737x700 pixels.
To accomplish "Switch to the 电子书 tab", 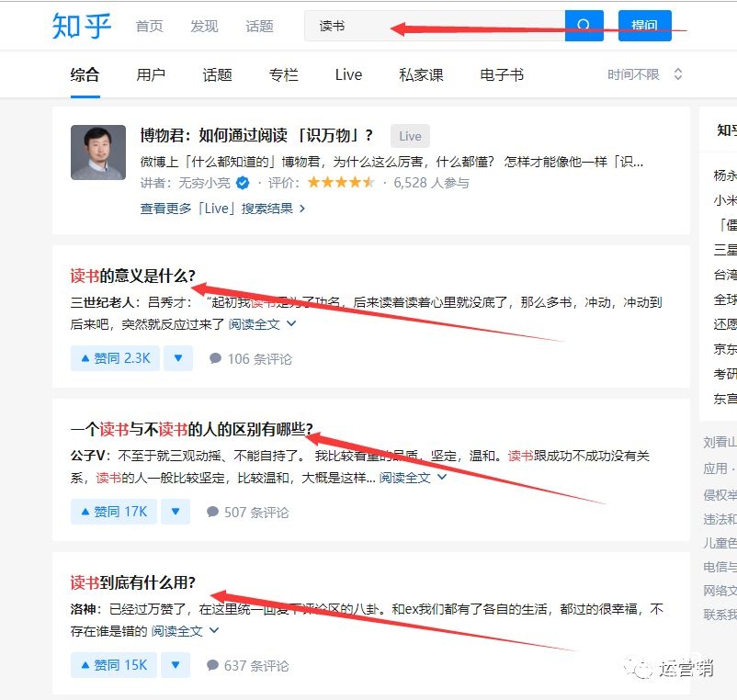I will point(502,75).
